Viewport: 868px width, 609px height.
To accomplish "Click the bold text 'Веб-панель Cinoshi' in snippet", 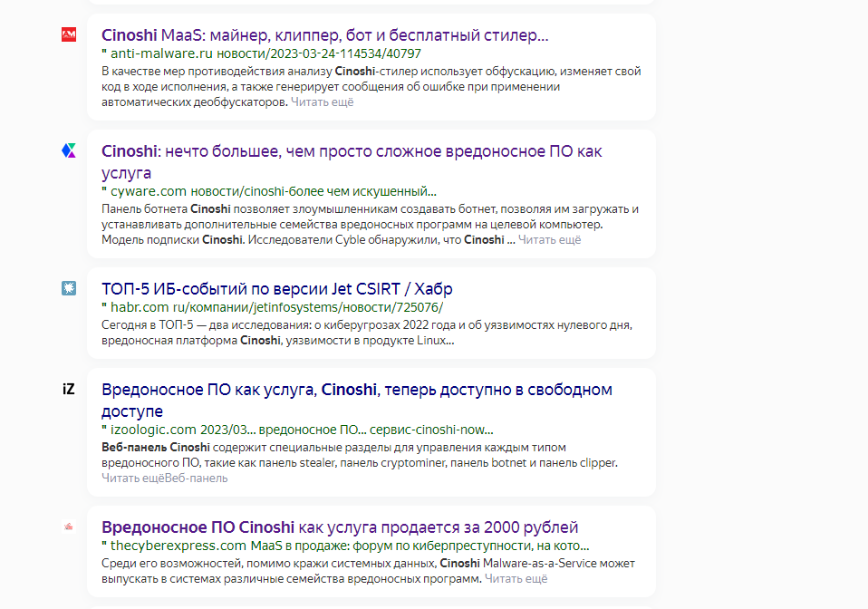I will point(156,448).
